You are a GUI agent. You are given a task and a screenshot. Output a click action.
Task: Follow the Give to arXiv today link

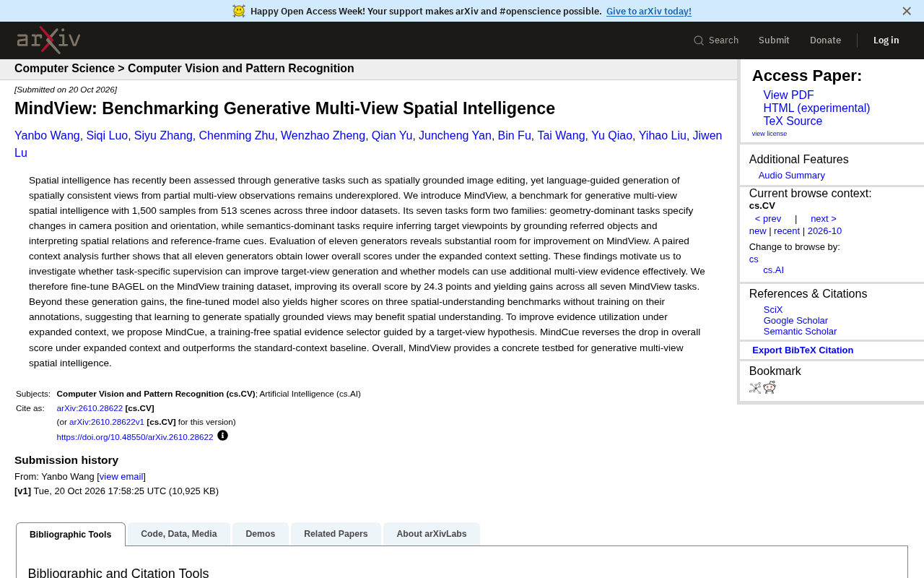click(649, 11)
